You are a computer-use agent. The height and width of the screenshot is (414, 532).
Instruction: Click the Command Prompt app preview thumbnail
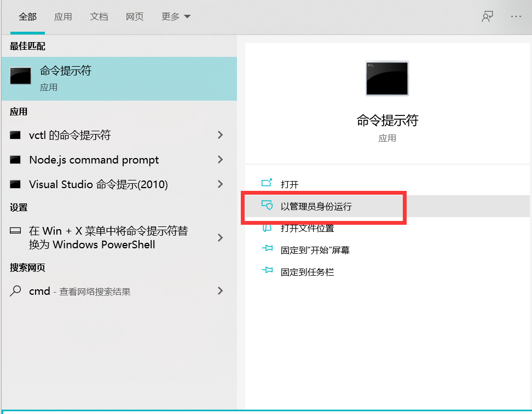(386, 78)
